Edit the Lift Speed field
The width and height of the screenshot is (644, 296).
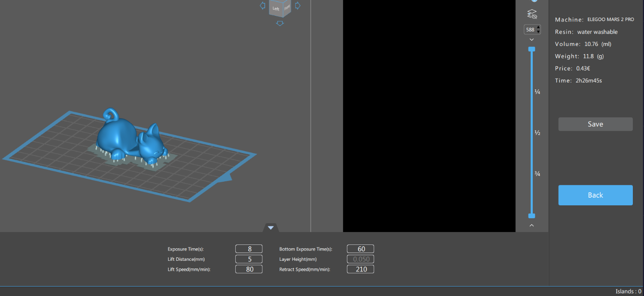point(249,269)
